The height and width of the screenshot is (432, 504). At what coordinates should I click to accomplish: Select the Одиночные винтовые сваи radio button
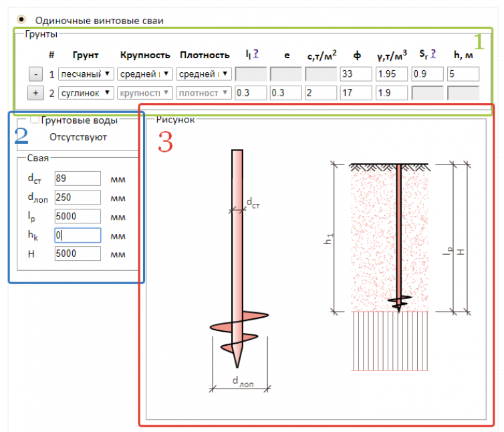click(23, 20)
